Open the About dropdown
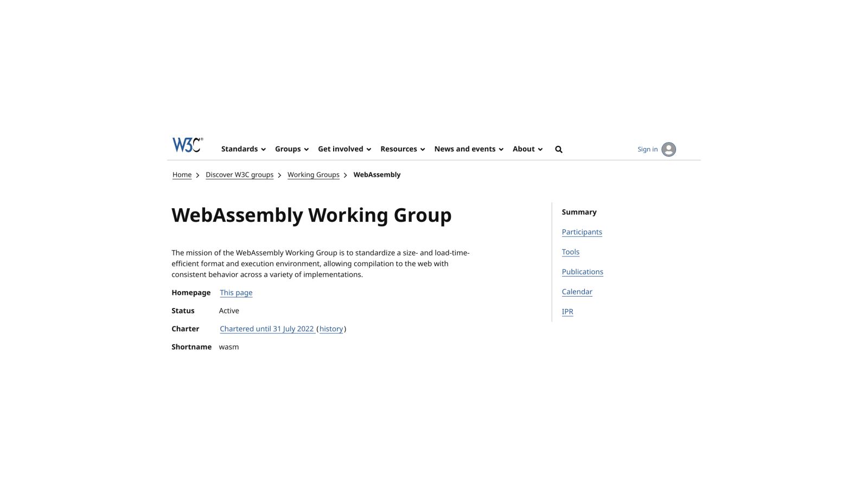Screen dimensions: 868x488 [x=528, y=149]
